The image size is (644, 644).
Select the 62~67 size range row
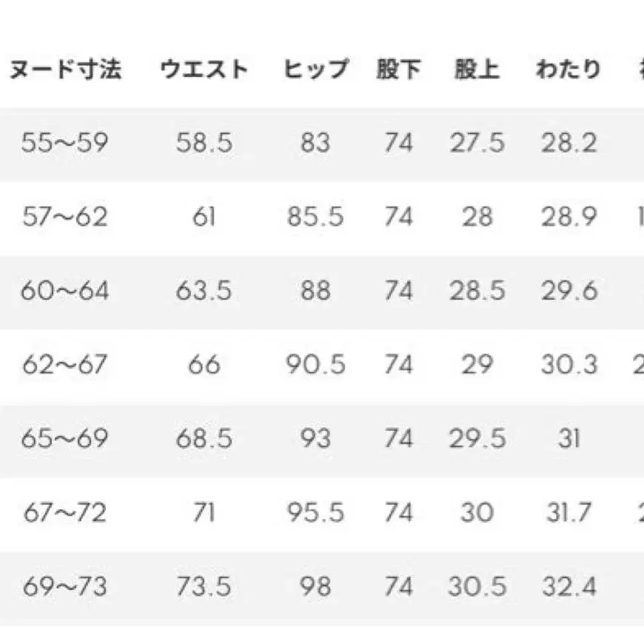pos(65,365)
